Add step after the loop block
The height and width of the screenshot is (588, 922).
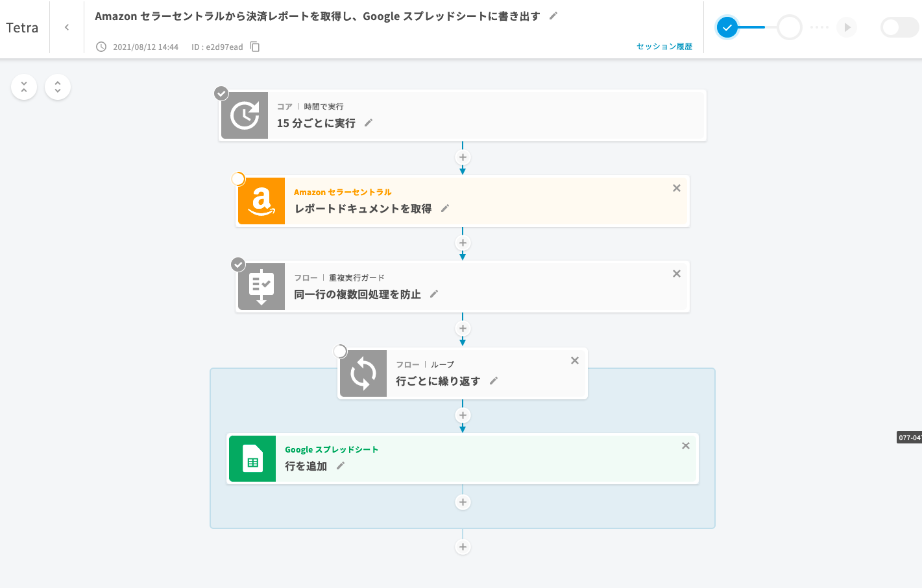tap(463, 547)
